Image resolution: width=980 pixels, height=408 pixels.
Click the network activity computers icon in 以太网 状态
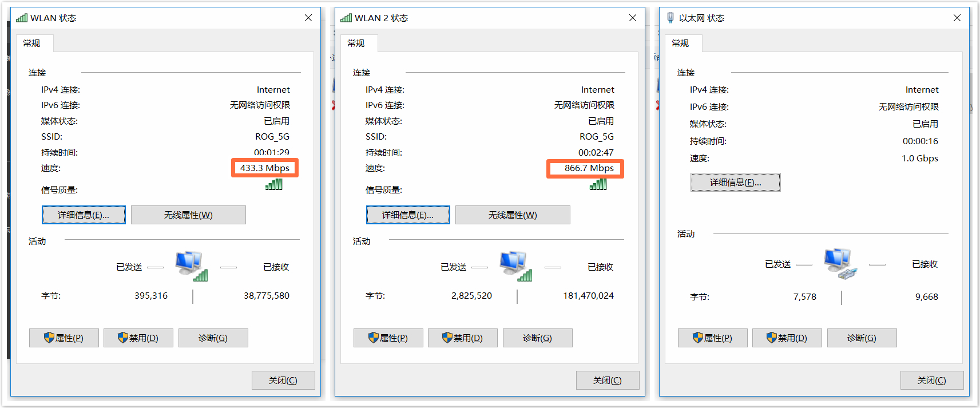click(840, 263)
